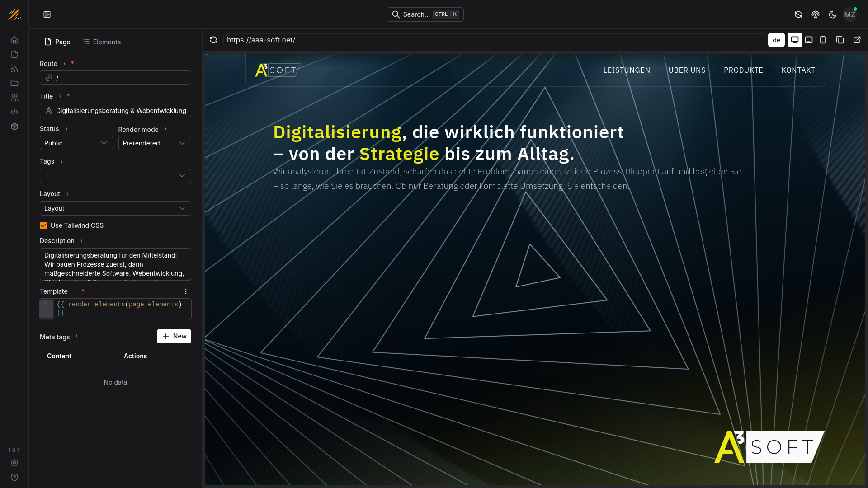
Task: Uncheck Use Tailwind CSS checkbox
Action: click(x=43, y=225)
